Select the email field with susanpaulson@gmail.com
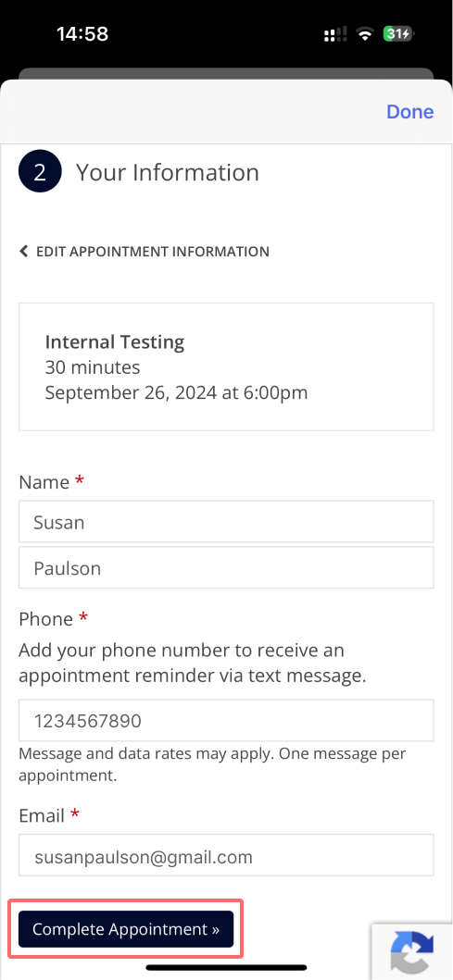 pos(226,855)
